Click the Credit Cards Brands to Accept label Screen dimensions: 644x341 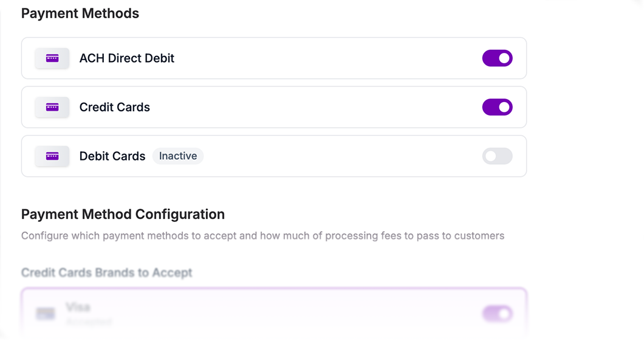pos(107,272)
